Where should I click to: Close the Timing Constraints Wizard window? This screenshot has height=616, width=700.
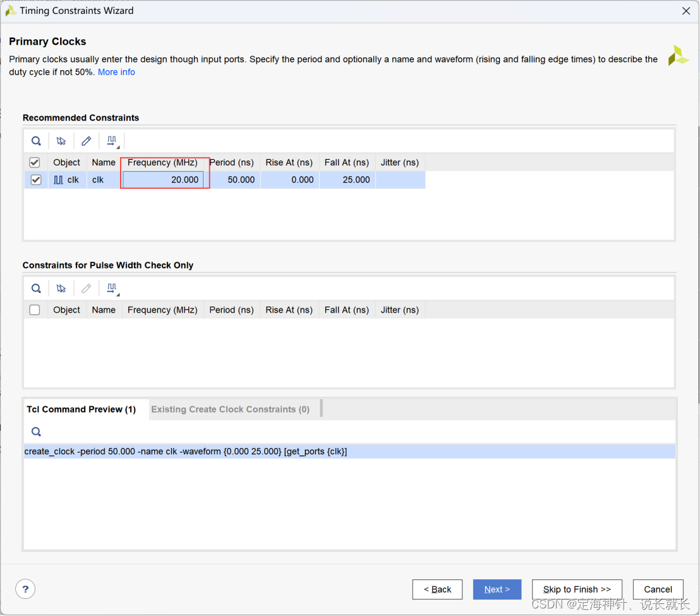[686, 11]
